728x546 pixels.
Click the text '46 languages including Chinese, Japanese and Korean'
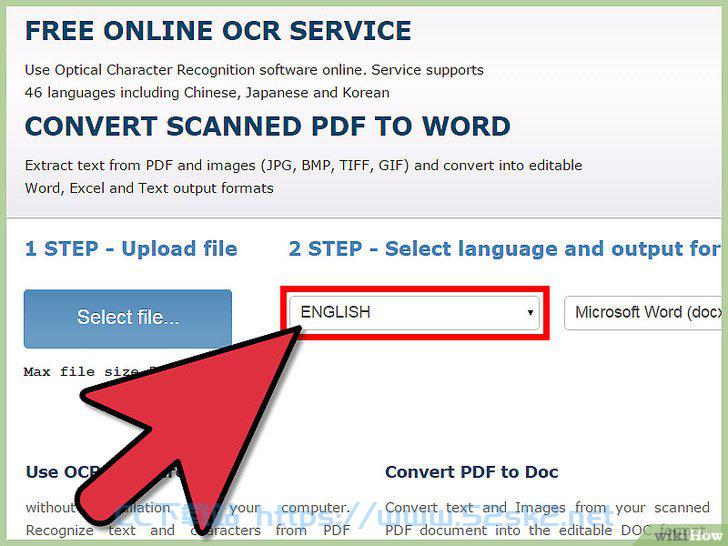pyautogui.click(x=207, y=93)
